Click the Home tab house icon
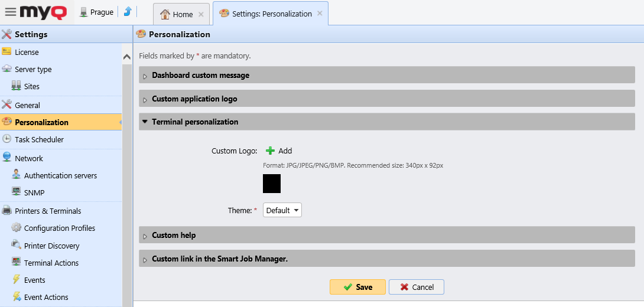 165,14
